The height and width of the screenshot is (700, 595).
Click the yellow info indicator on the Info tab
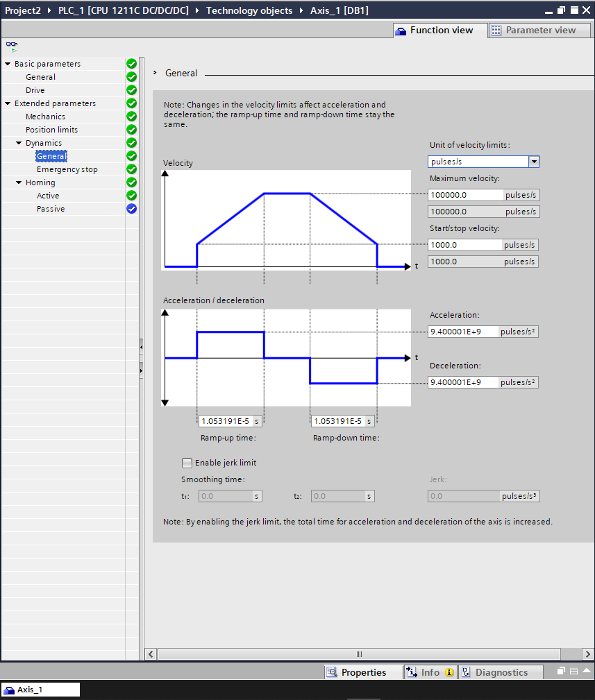449,672
